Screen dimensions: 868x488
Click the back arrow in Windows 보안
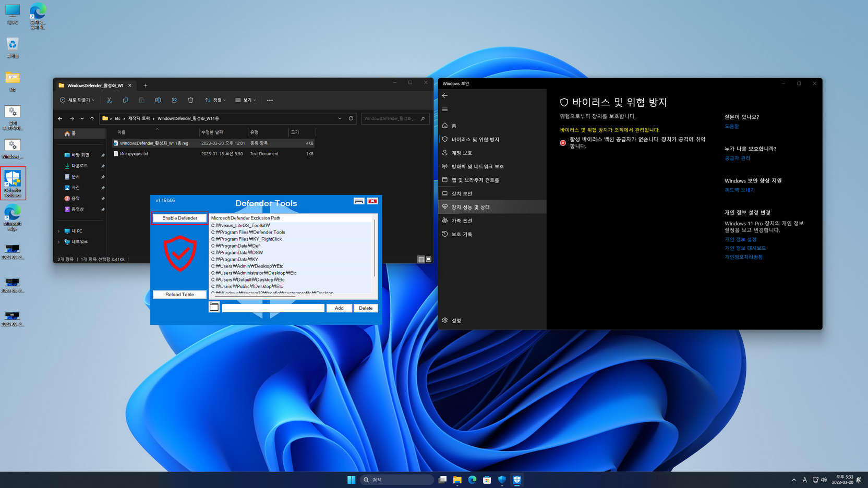point(445,96)
